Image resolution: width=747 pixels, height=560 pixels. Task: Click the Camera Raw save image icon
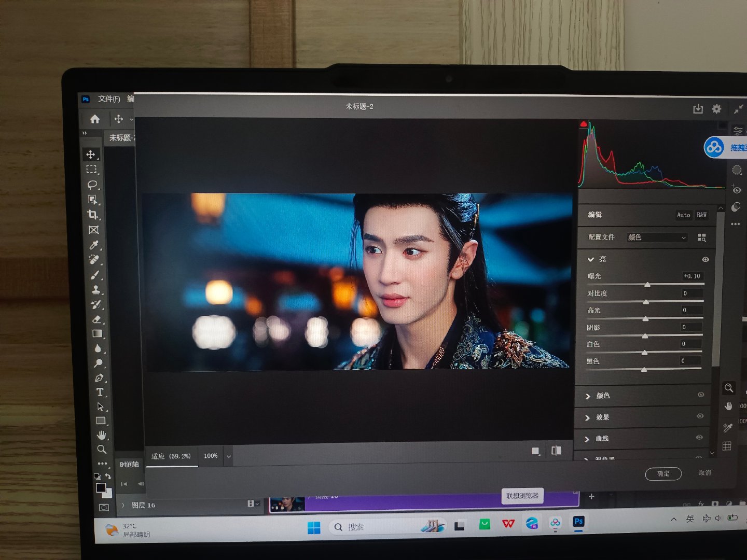698,109
